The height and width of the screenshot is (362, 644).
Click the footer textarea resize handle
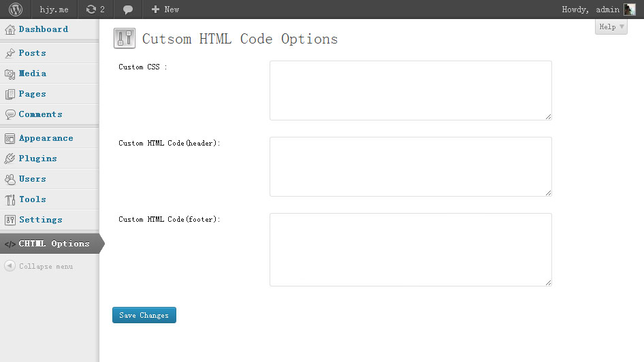pos(548,282)
